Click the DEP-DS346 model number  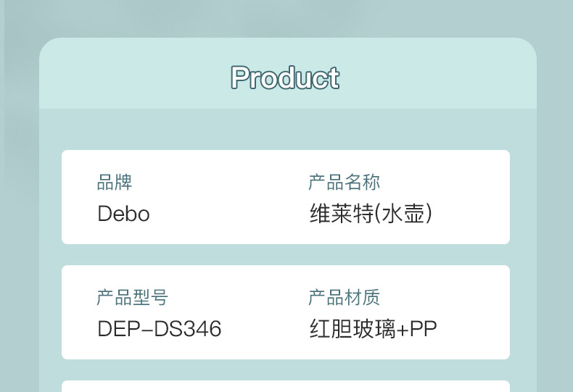(x=160, y=328)
